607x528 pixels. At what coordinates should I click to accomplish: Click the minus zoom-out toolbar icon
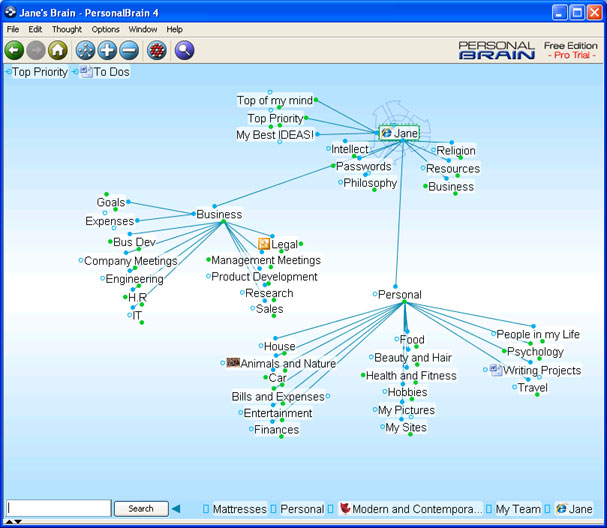[x=129, y=50]
